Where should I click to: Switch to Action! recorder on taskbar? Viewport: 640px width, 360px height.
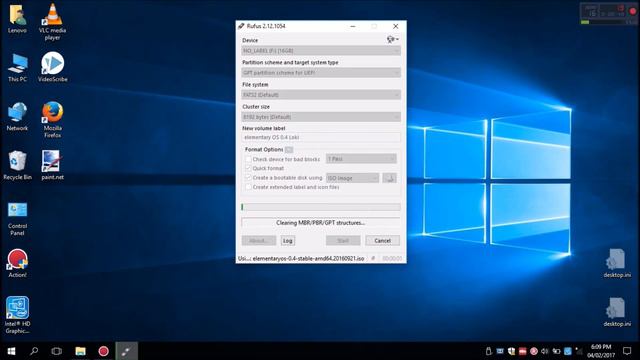103,351
